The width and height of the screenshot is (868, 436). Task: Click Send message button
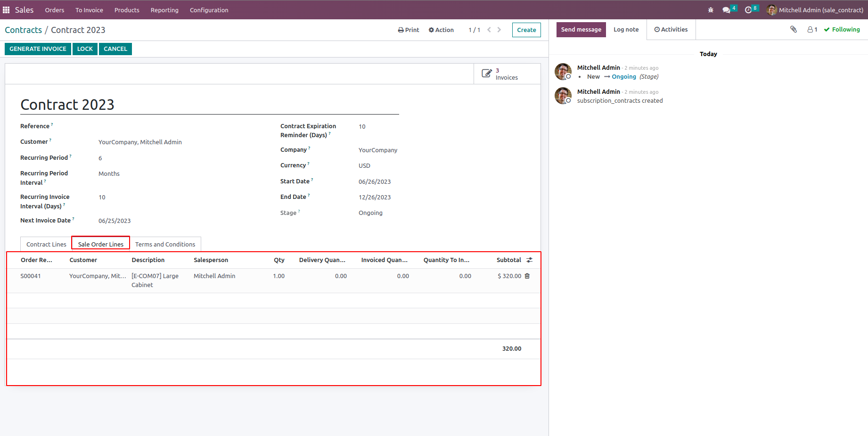(581, 29)
